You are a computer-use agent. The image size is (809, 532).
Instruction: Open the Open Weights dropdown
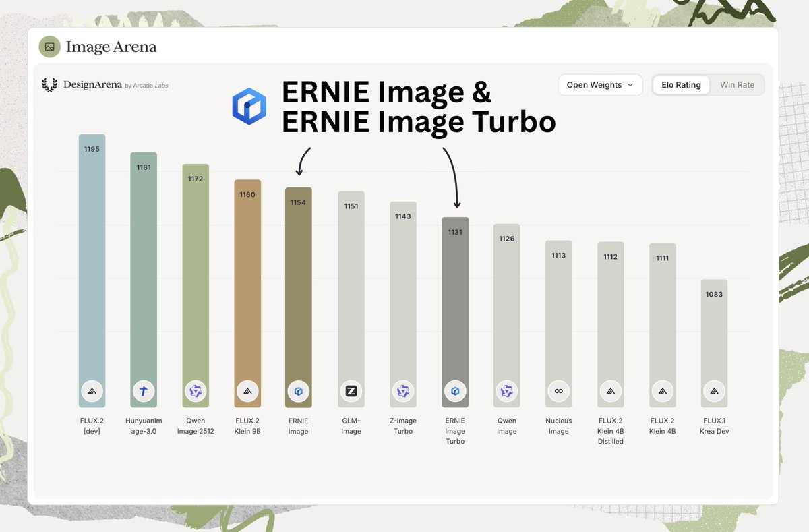pos(600,85)
